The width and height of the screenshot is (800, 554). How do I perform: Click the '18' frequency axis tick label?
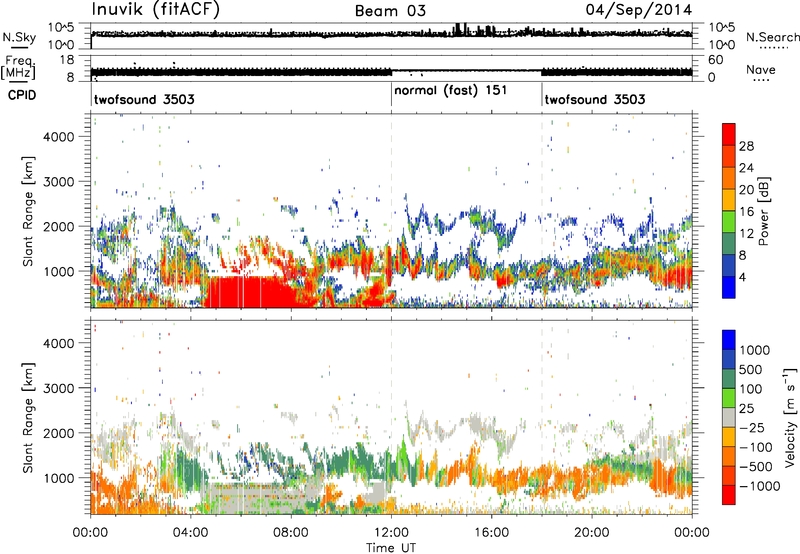coord(67,60)
